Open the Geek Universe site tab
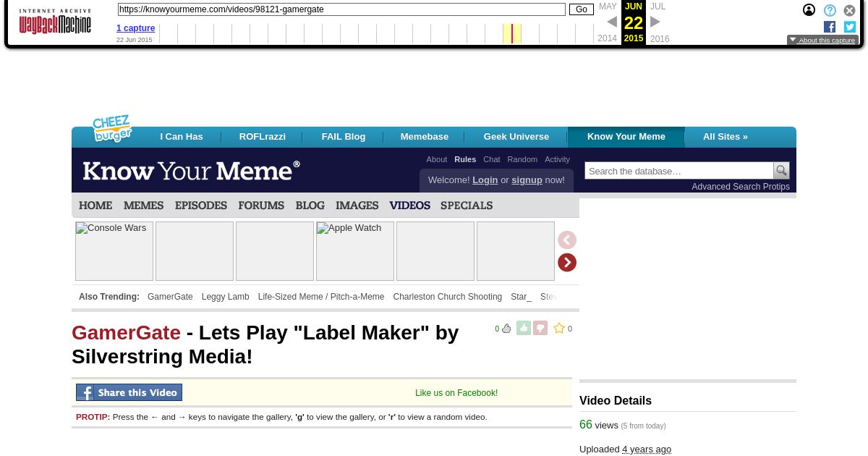The image size is (868, 456). pyautogui.click(x=516, y=137)
